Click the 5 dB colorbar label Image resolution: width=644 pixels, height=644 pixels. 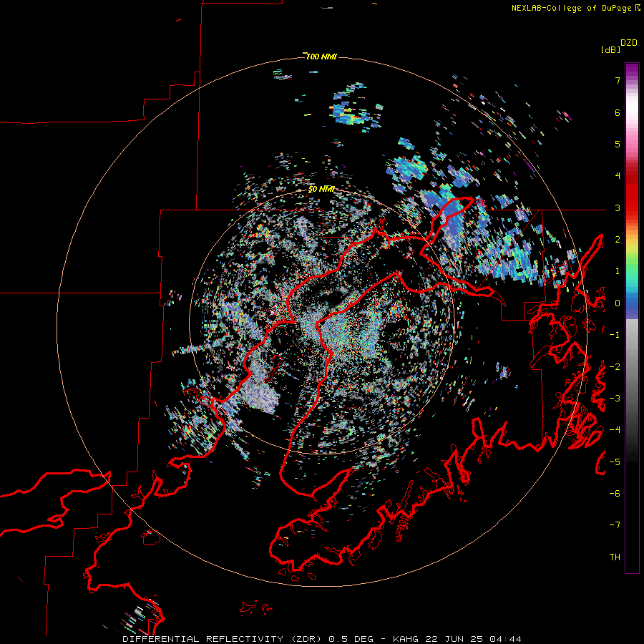[618, 144]
